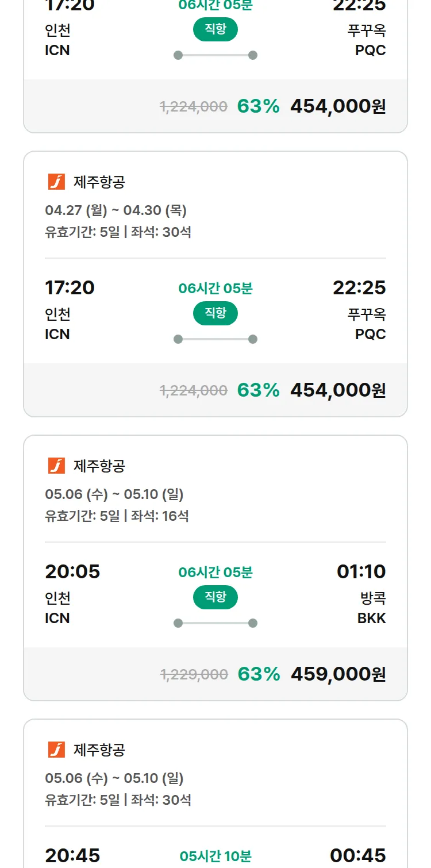This screenshot has height=868, width=431.
Task: Click route line in 04.27 Phu Quoc card
Action: click(215, 339)
